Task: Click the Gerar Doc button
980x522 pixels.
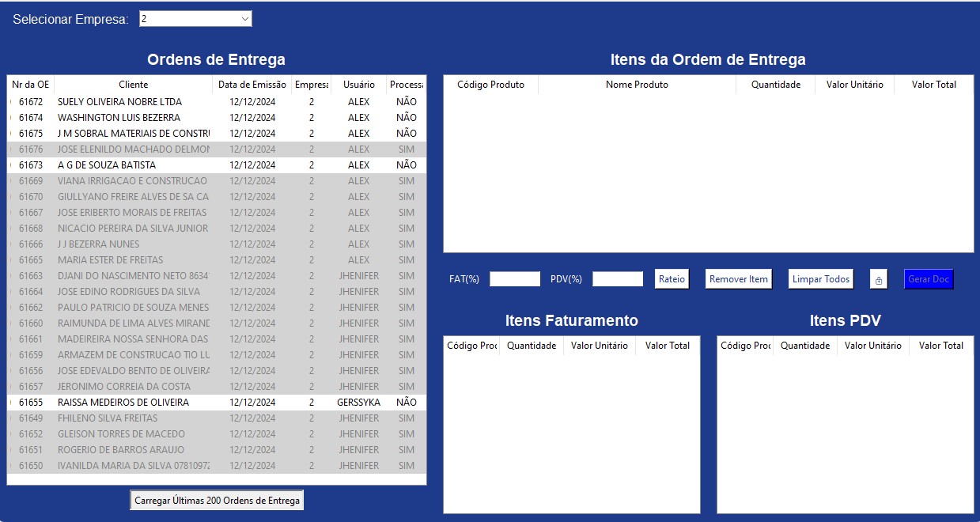Action: [929, 278]
